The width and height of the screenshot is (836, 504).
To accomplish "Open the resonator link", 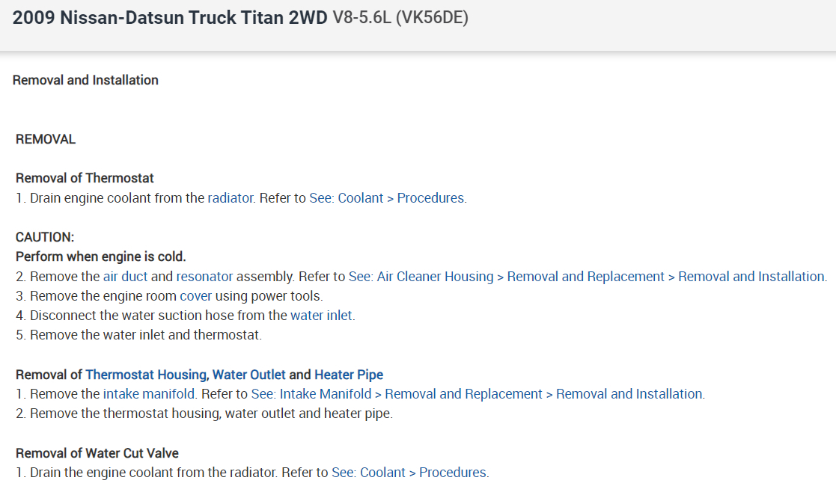I will 204,277.
